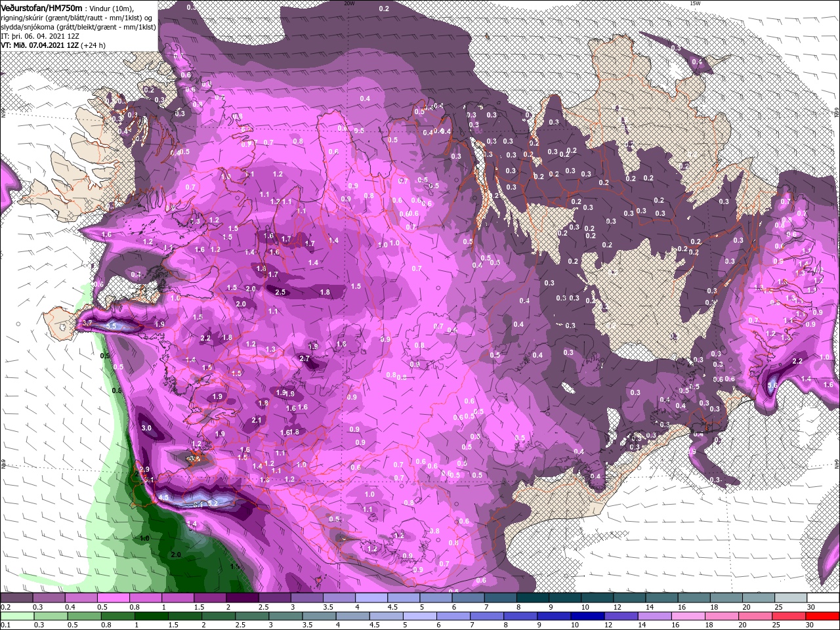Select the top-row swatch between 0.2 and 0.3
This screenshot has width=840, height=630.
pos(16,598)
